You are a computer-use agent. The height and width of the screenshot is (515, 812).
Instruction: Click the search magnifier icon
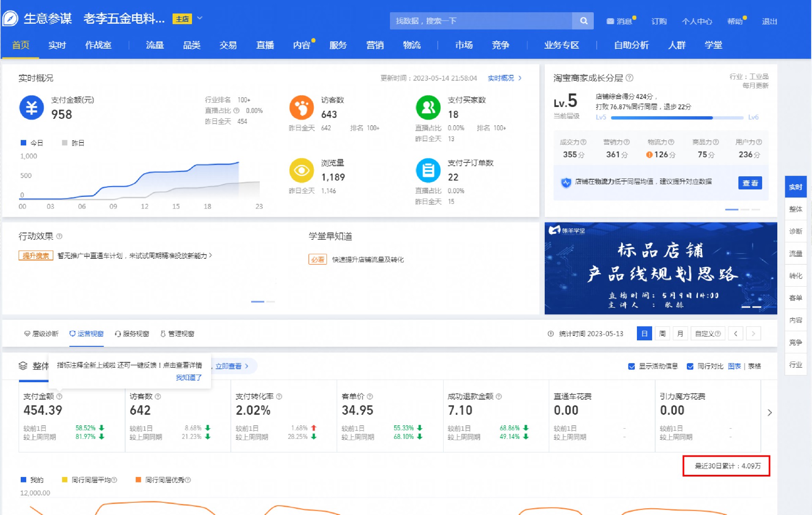[583, 20]
